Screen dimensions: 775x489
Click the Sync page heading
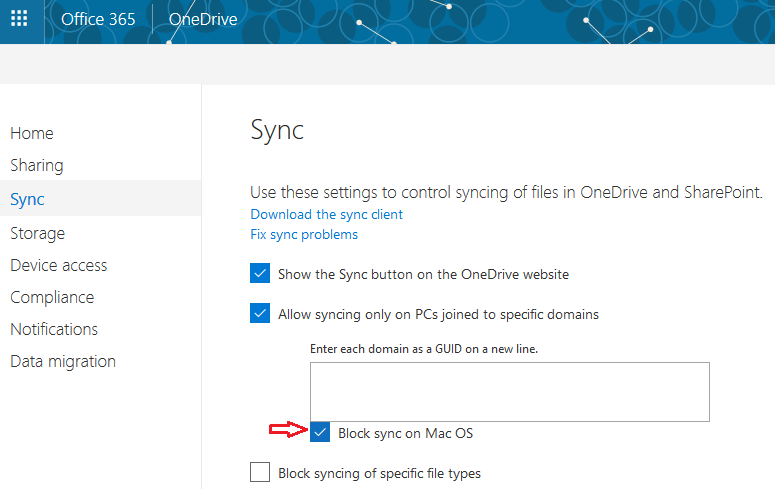tap(277, 131)
